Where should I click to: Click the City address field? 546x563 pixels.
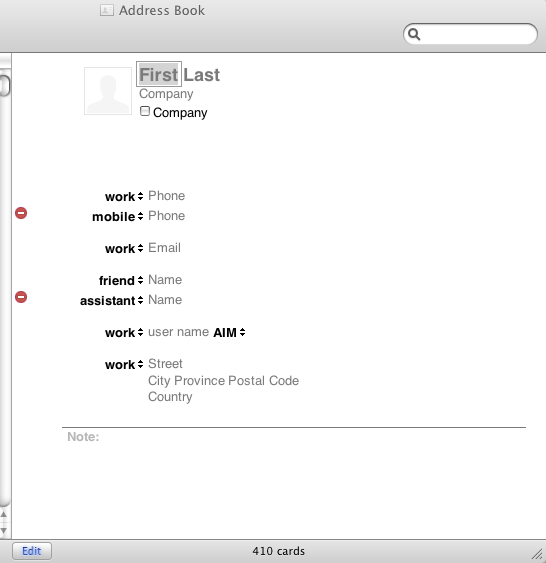tap(159, 381)
